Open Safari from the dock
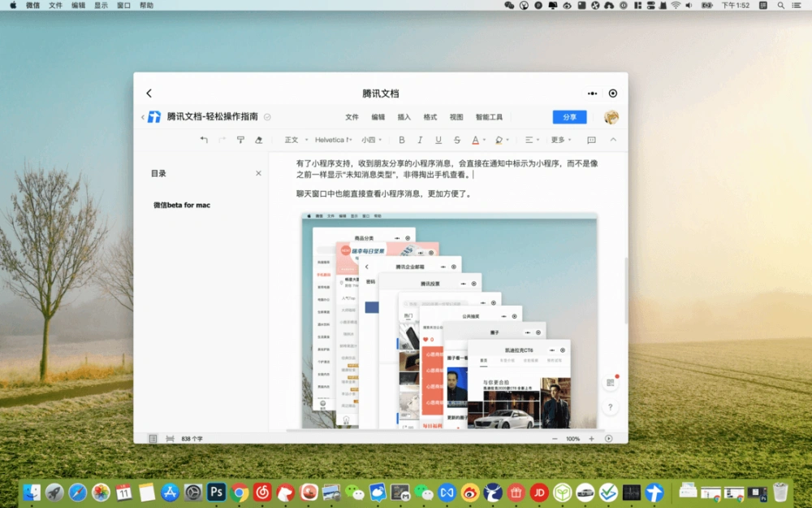 pyautogui.click(x=78, y=492)
